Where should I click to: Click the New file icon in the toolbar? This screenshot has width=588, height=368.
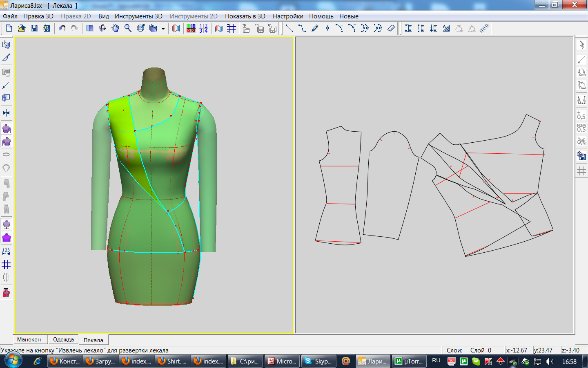(9, 28)
